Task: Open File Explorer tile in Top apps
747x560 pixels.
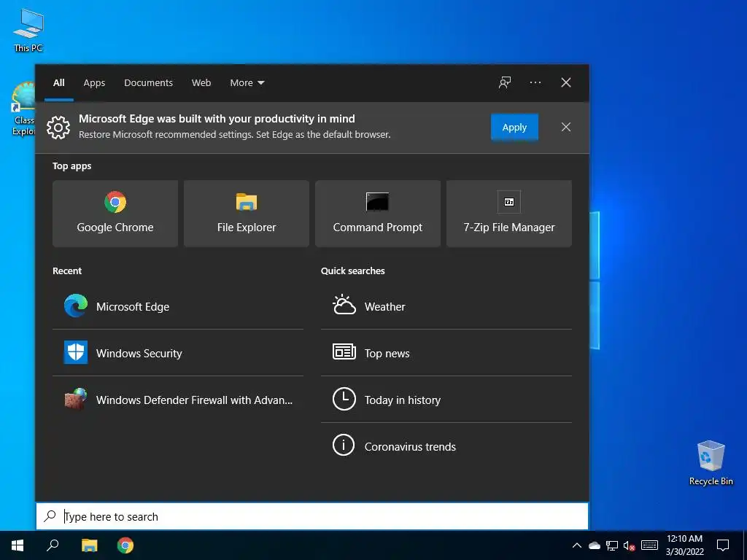Action: 247,214
